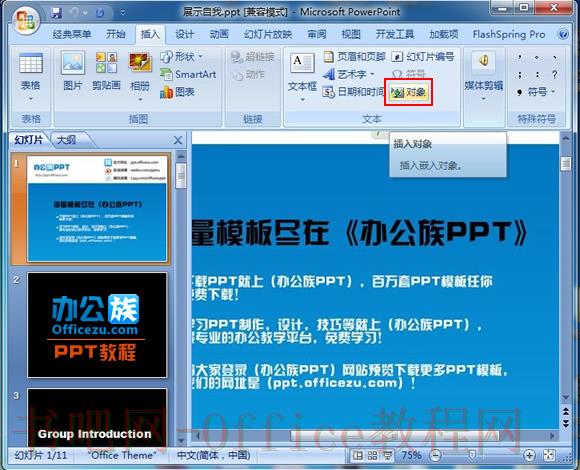Click the 对象 insert object button
Image resolution: width=580 pixels, height=470 pixels.
[x=408, y=92]
